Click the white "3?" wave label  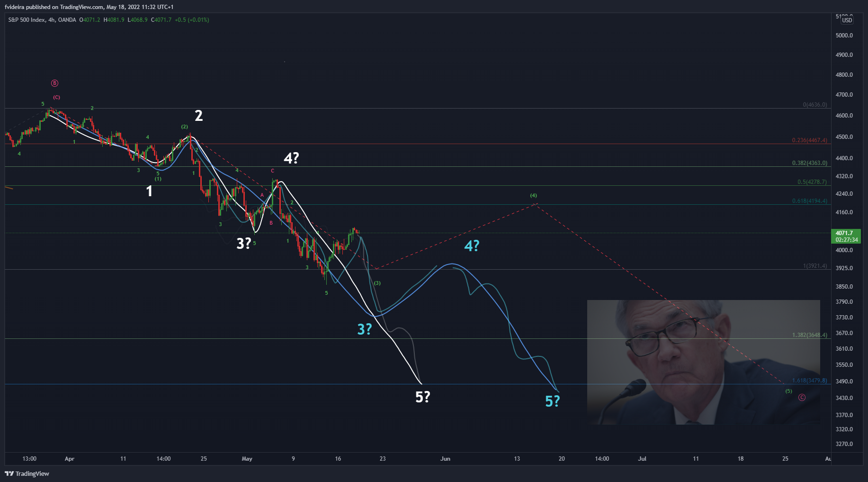point(243,244)
